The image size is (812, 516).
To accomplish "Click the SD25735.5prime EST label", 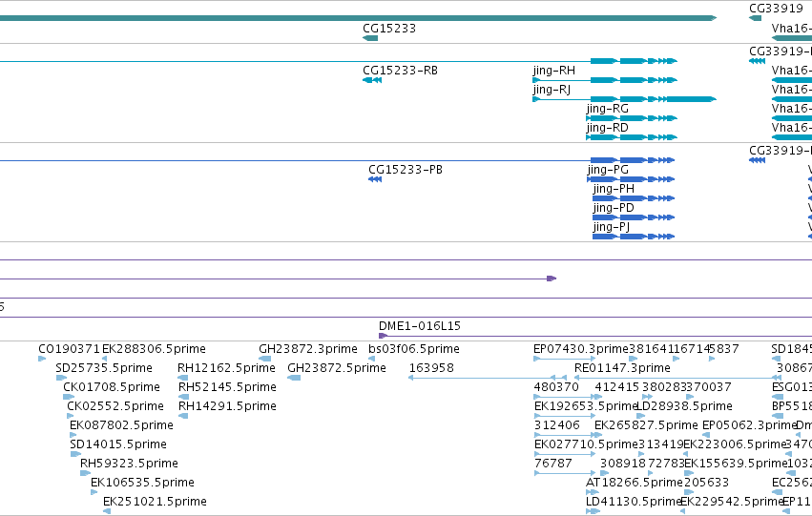I will click(104, 368).
